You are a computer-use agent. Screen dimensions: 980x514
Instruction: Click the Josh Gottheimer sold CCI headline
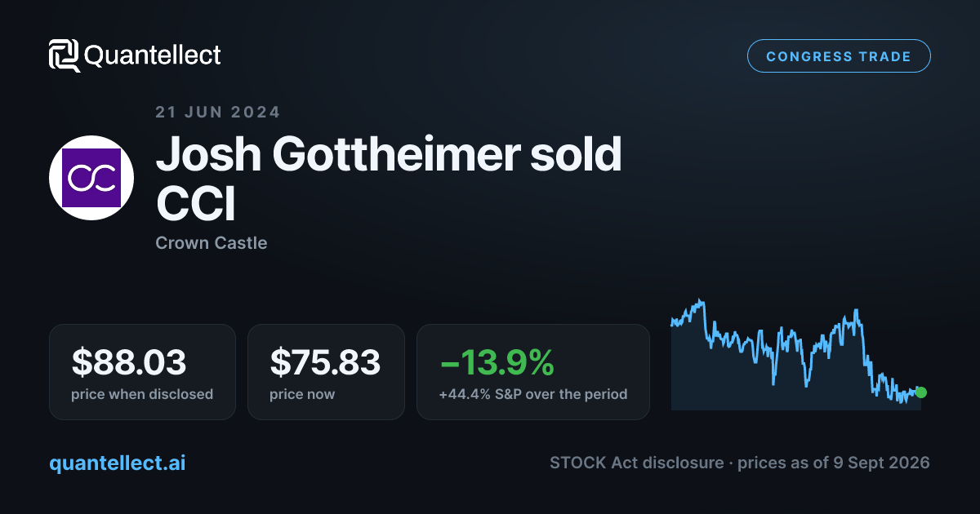coord(389,179)
